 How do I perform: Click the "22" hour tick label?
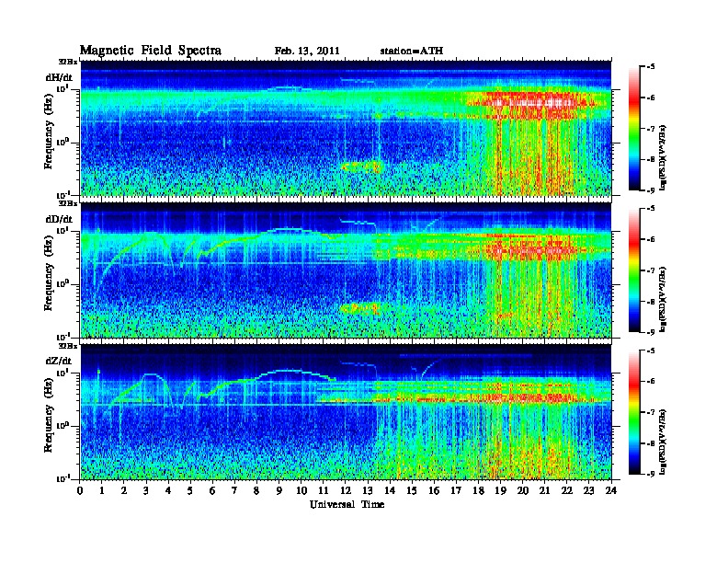pos(567,491)
